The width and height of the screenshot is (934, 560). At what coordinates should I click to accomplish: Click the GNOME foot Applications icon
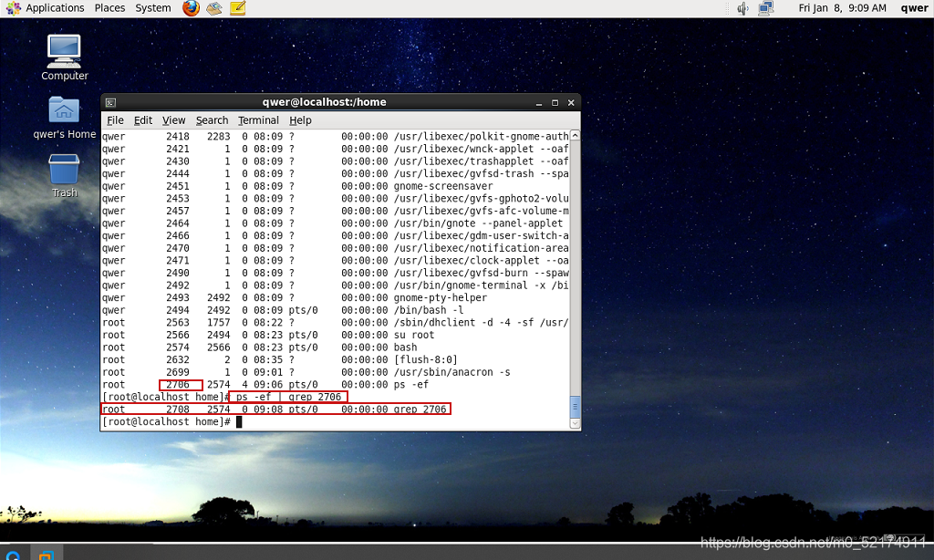(x=13, y=8)
